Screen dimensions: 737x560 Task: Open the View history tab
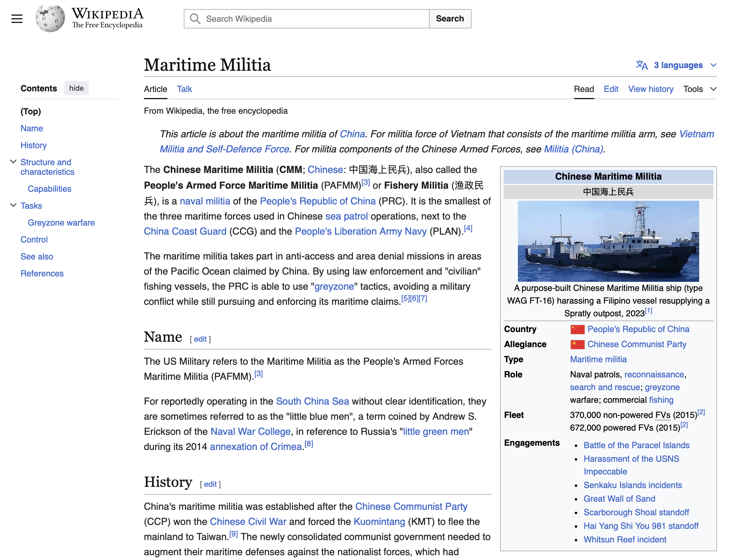650,89
